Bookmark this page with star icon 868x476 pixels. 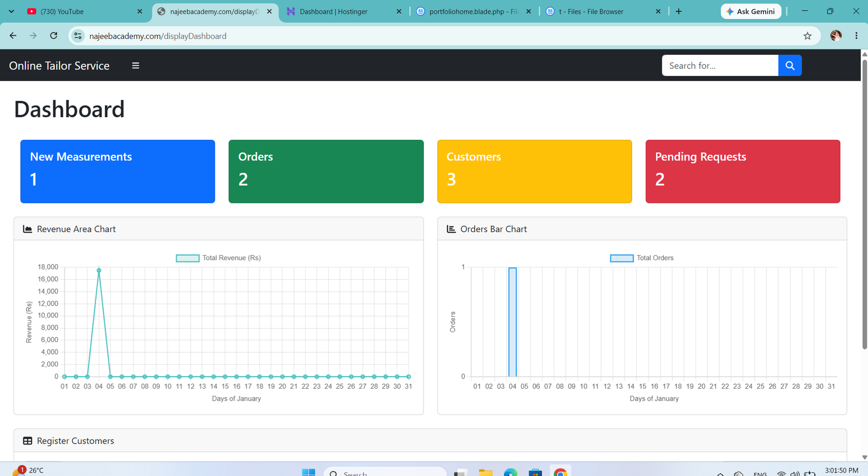coord(807,36)
